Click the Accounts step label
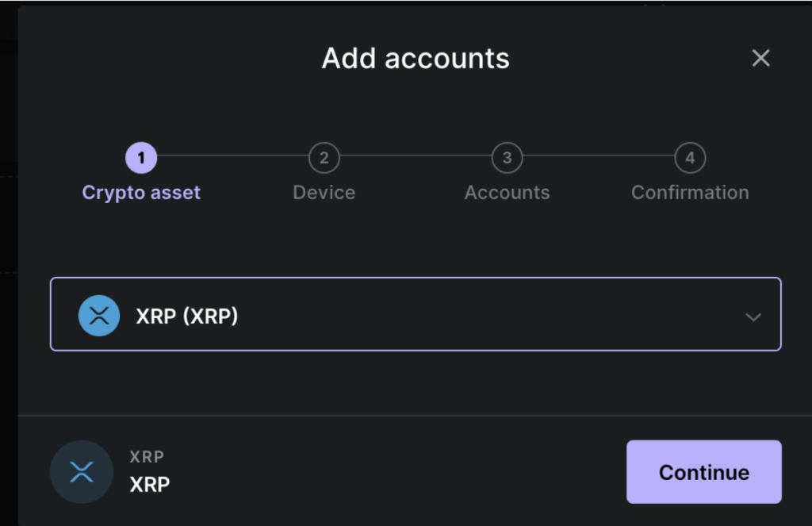Screen dimensions: 812x526 (x=507, y=192)
